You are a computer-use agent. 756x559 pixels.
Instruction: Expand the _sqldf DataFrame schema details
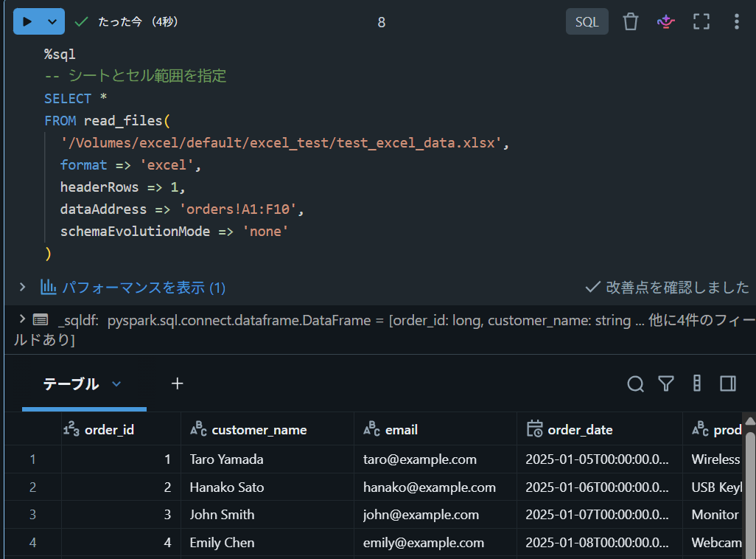[22, 319]
